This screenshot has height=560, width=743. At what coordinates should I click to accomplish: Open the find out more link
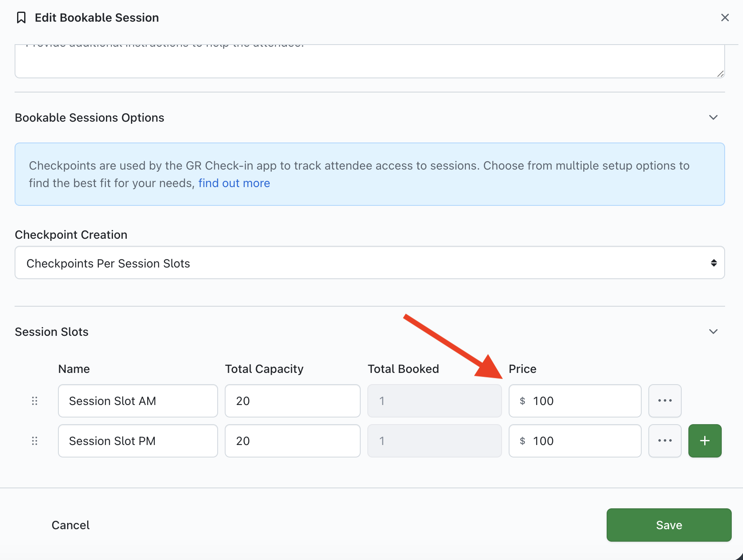coord(234,183)
